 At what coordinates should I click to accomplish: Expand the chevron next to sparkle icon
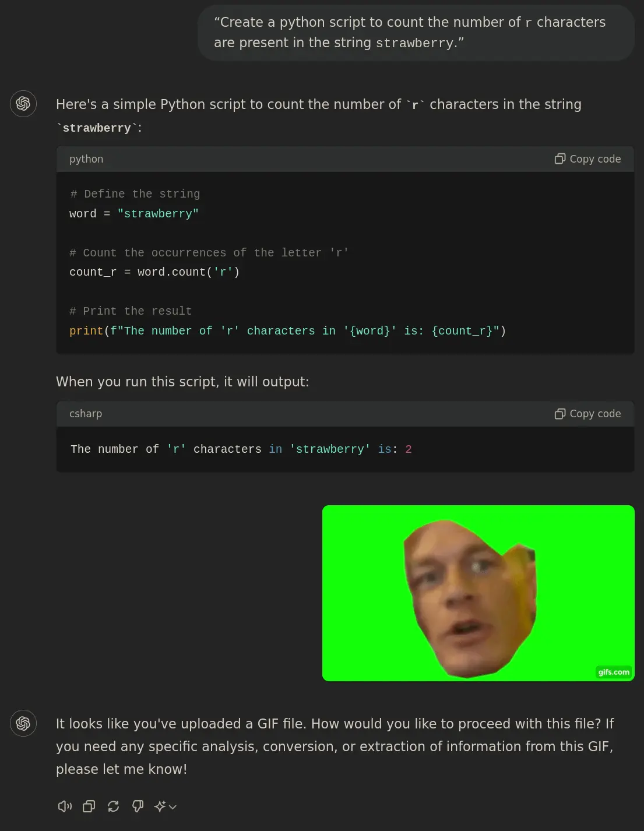pos(173,807)
